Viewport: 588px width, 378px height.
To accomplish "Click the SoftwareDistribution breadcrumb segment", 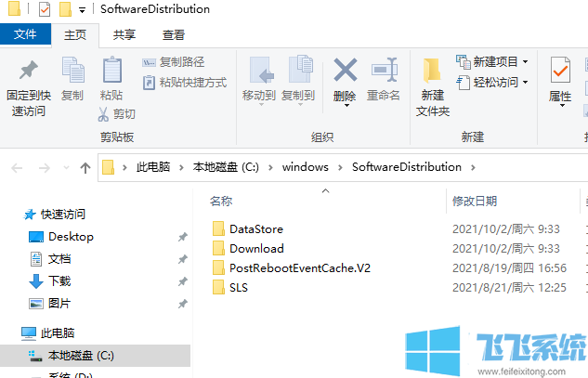I will point(407,167).
